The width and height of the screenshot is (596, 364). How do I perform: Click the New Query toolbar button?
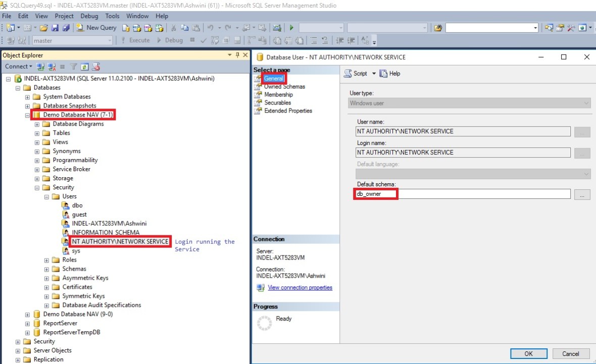(96, 28)
